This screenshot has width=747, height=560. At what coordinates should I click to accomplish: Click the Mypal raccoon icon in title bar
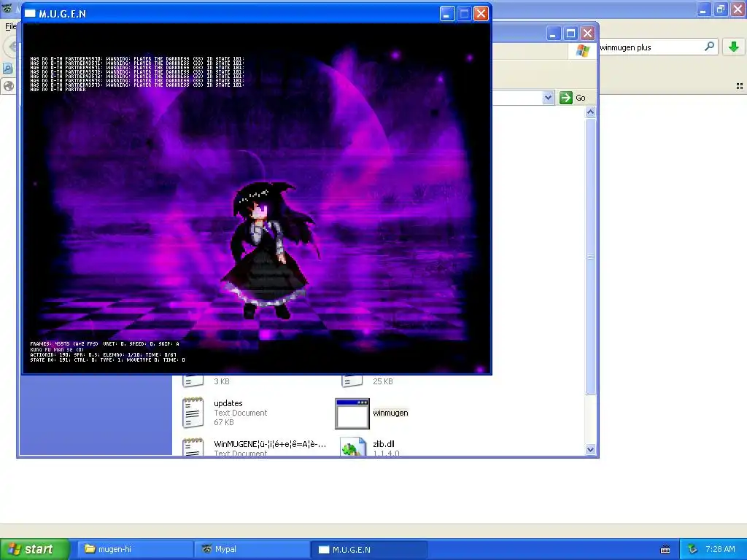point(7,9)
